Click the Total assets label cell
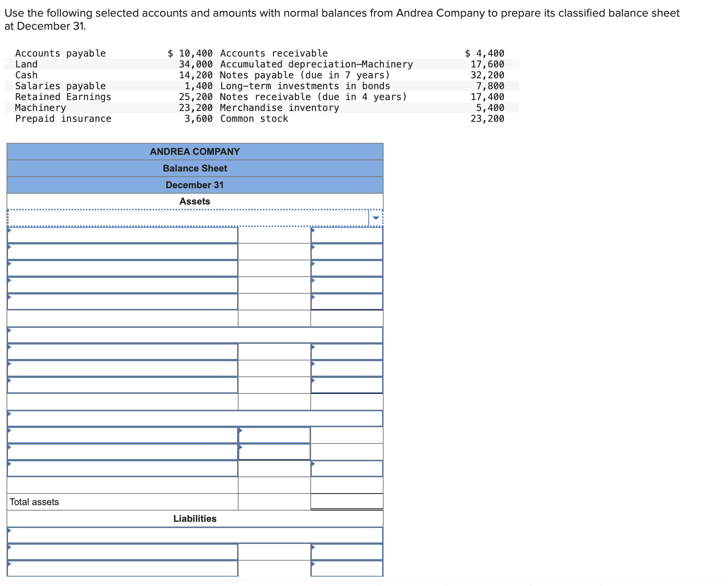This screenshot has height=586, width=728. 34,502
